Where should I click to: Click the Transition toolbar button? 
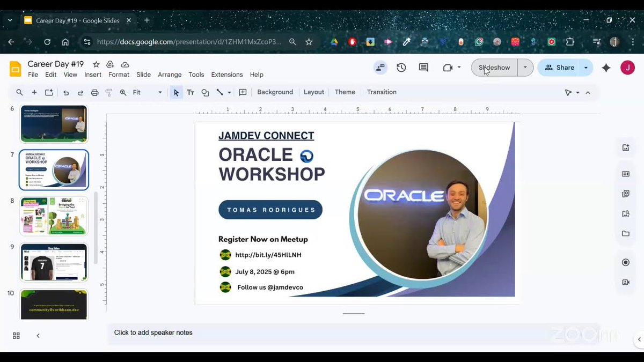click(x=382, y=92)
